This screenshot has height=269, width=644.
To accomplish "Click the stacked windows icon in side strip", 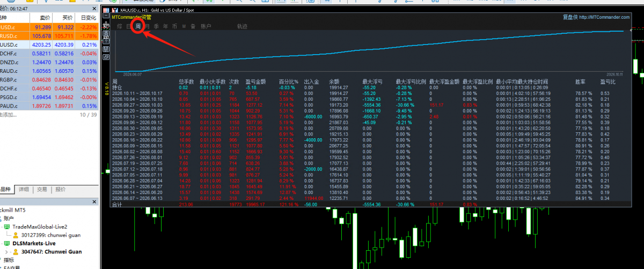I will tap(106, 56).
